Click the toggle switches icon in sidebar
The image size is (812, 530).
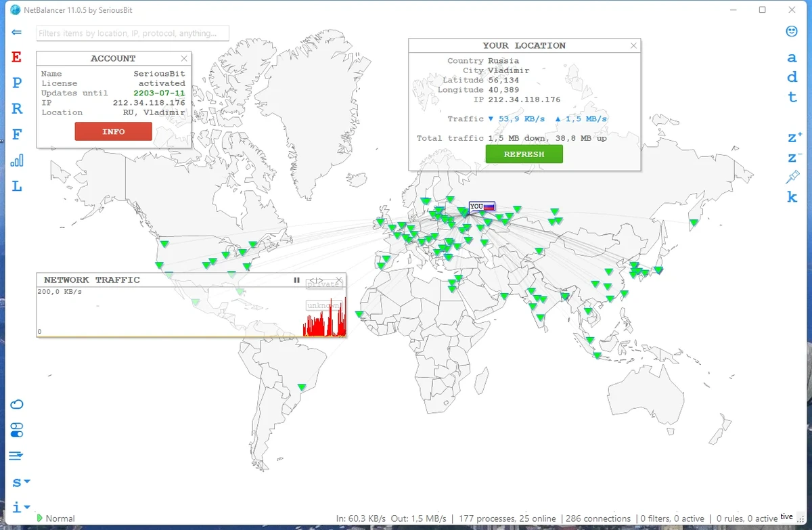click(17, 430)
